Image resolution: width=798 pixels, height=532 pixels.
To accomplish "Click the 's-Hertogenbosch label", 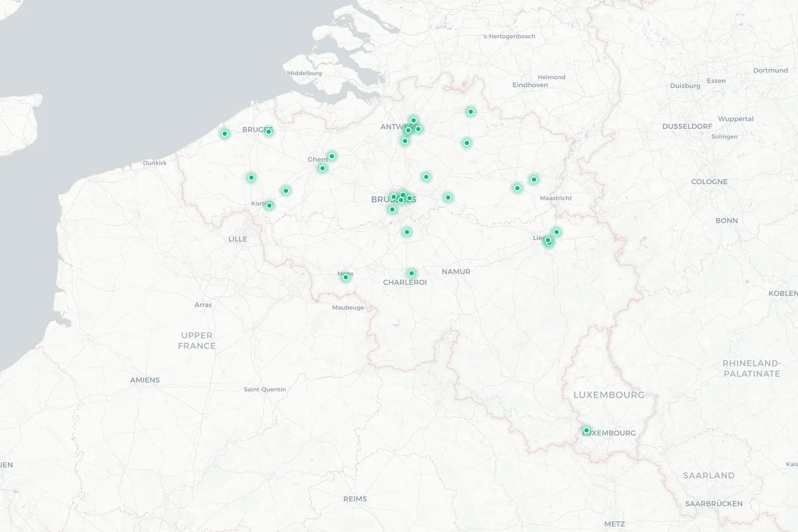I will click(509, 36).
